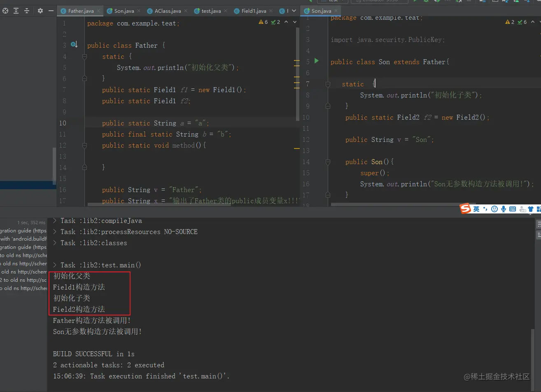541x392 pixels.
Task: Open the AClass.java tab
Action: [x=168, y=11]
